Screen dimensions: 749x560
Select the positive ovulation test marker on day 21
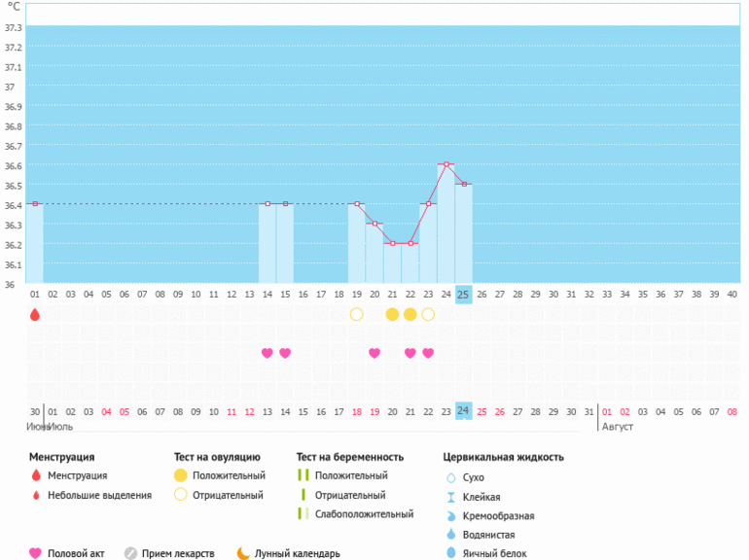[392, 314]
